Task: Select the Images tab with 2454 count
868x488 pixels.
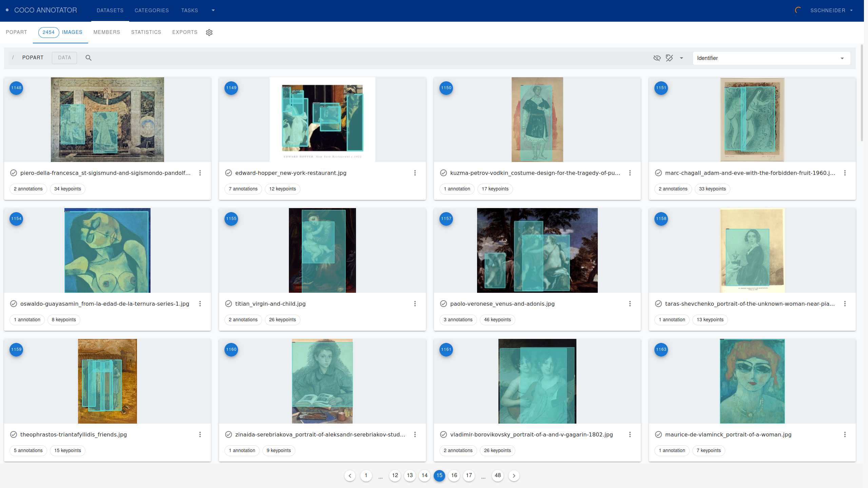Action: point(60,32)
